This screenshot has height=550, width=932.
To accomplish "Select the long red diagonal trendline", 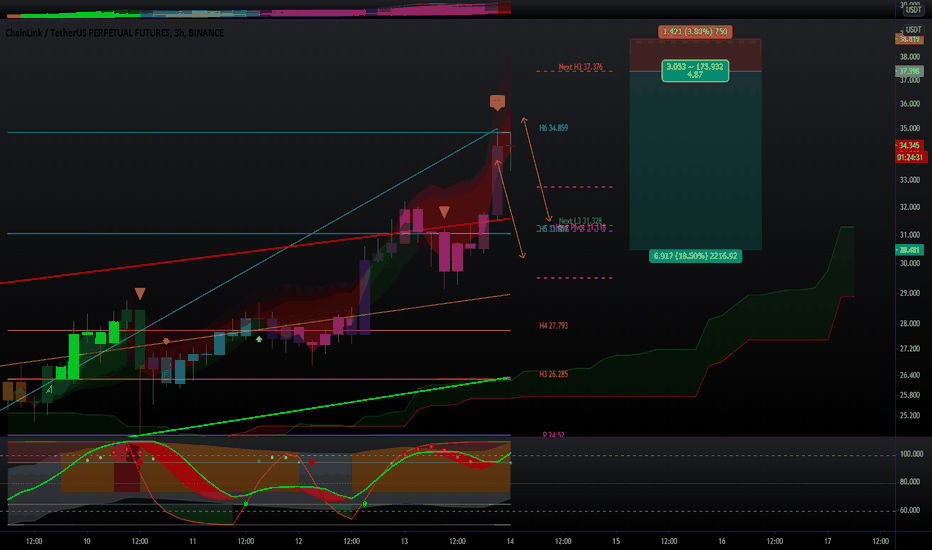I will pos(256,251).
